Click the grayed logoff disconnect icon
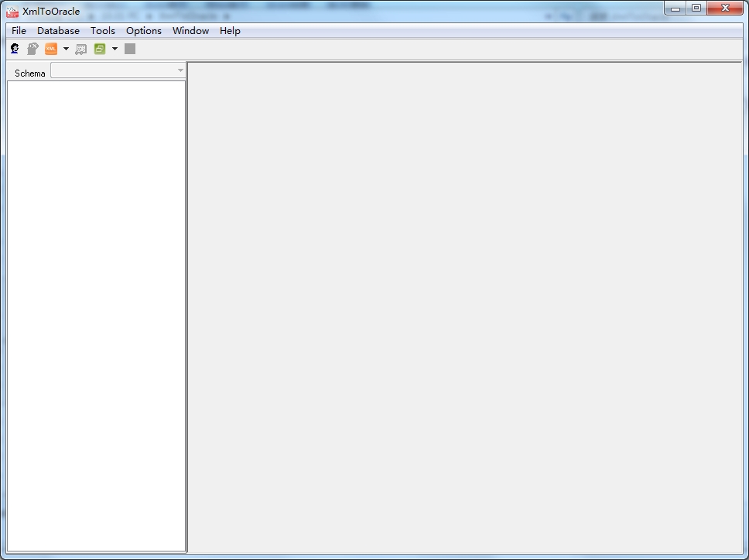749x560 pixels. [x=32, y=49]
